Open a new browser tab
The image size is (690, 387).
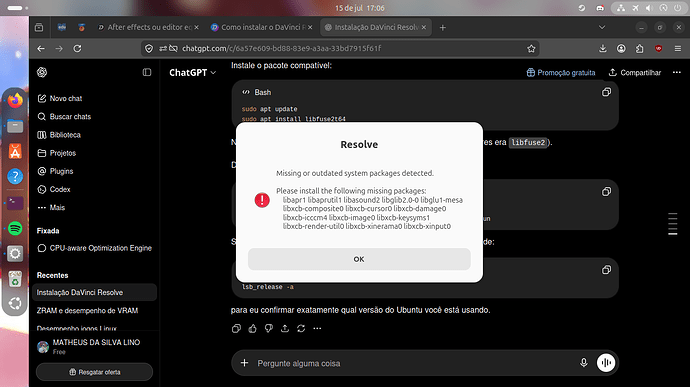[443, 27]
